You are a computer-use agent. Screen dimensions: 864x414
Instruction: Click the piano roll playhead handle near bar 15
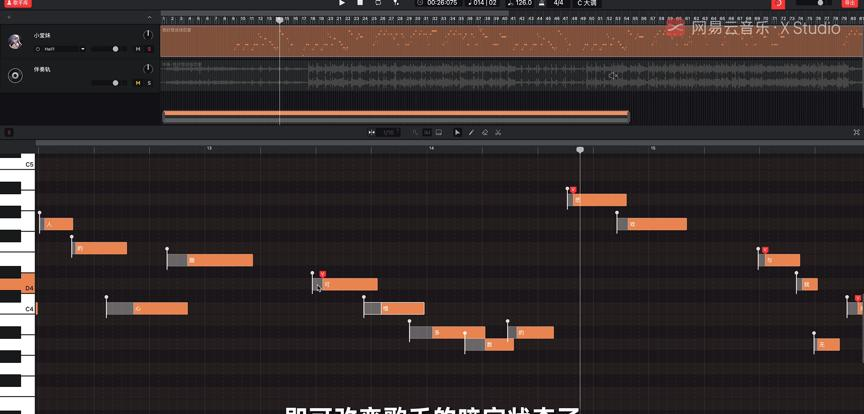(580, 149)
